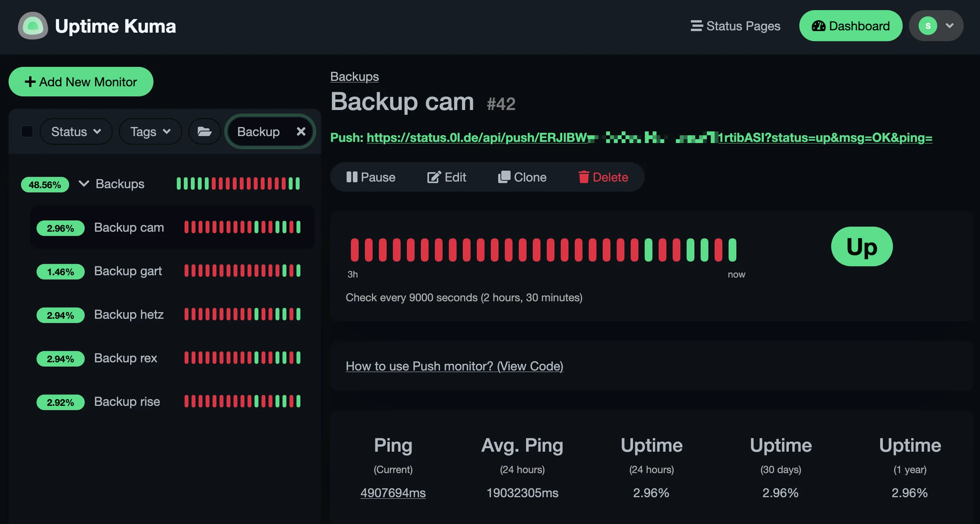
Task: Go to Status Pages
Action: (x=735, y=26)
